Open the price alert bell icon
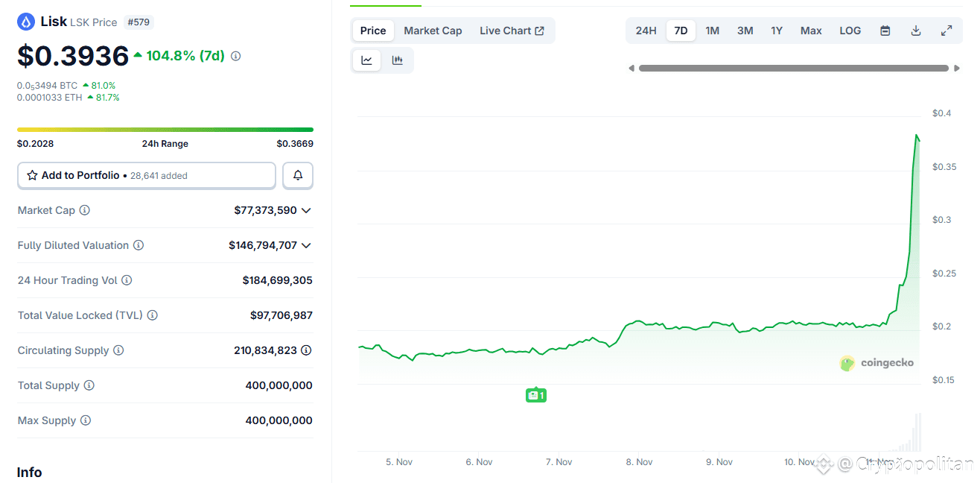Screen dimensions: 980x483 [x=297, y=175]
